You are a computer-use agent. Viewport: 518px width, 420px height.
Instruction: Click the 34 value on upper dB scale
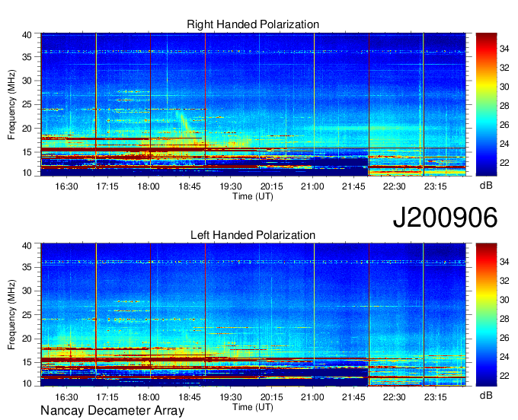[504, 49]
